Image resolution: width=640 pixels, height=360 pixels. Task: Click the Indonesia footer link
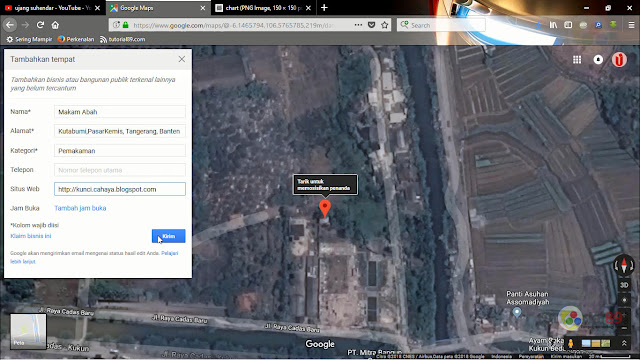click(x=502, y=356)
